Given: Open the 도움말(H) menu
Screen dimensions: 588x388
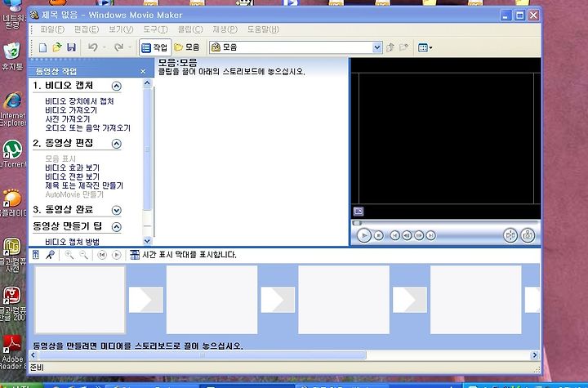Looking at the screenshot, I should point(263,29).
